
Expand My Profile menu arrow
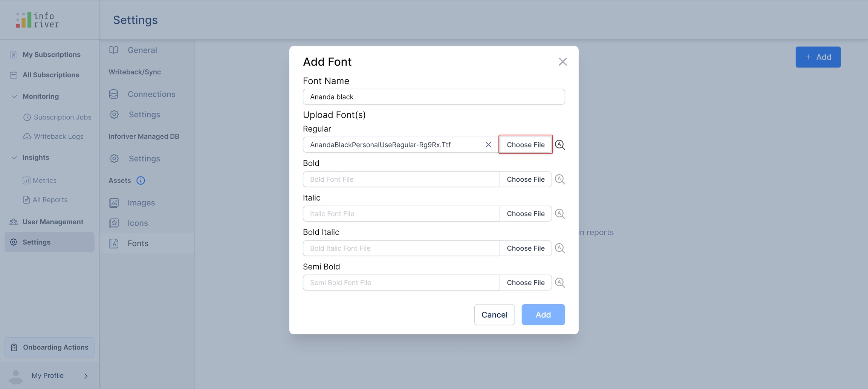[x=86, y=376]
